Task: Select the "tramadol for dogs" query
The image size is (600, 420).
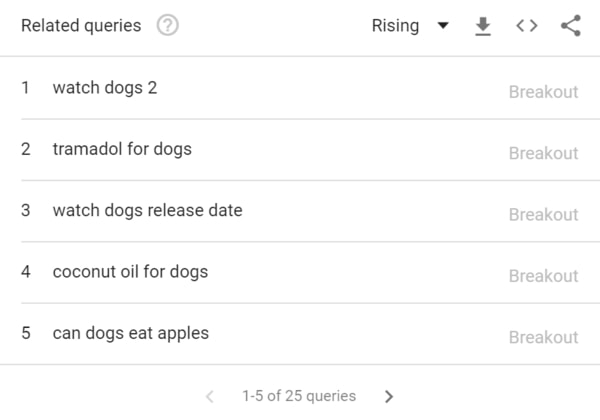Action: point(122,149)
